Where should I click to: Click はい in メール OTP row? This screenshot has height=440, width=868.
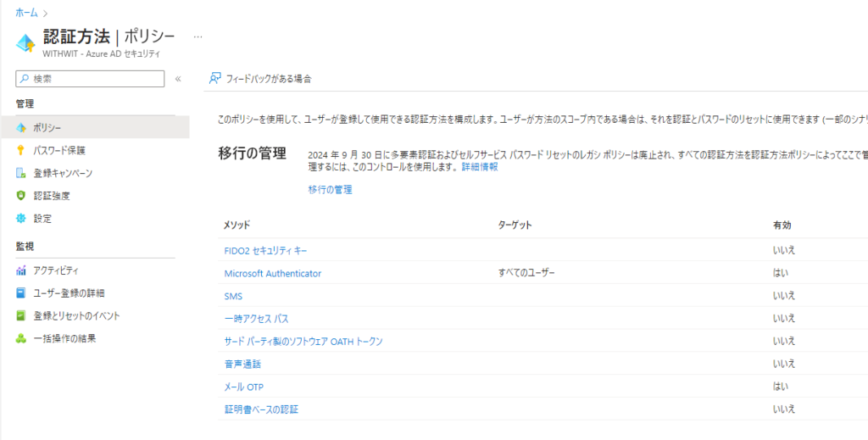[x=781, y=387]
